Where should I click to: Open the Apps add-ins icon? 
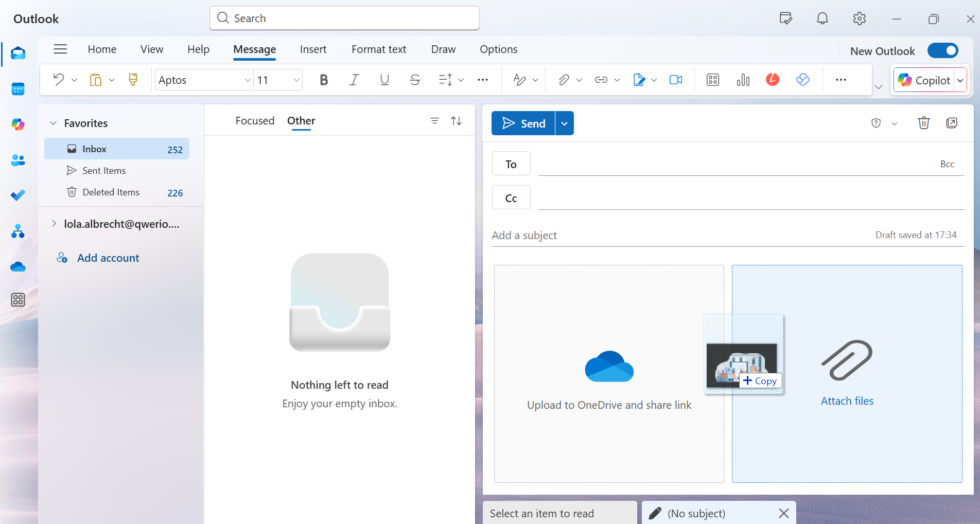pos(713,80)
